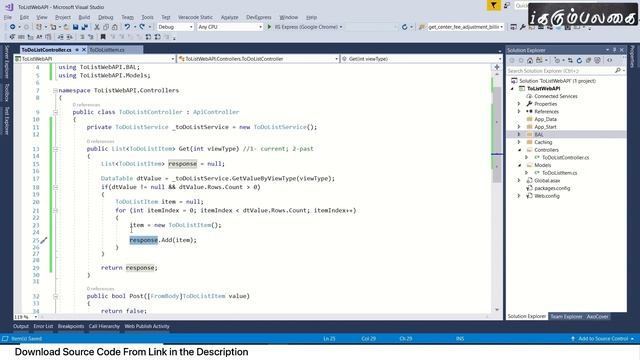
Task: Select ToDoListController.cs in Solution Explorer
Action: click(x=565, y=158)
